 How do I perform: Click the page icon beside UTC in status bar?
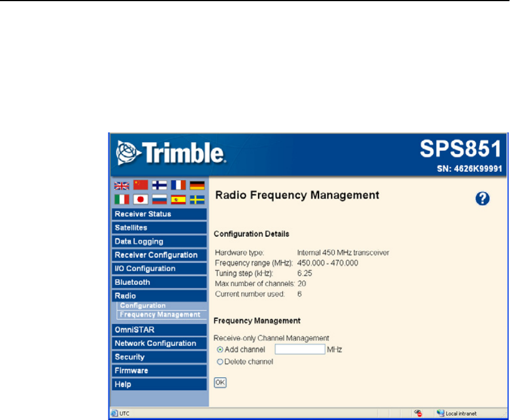click(x=114, y=414)
